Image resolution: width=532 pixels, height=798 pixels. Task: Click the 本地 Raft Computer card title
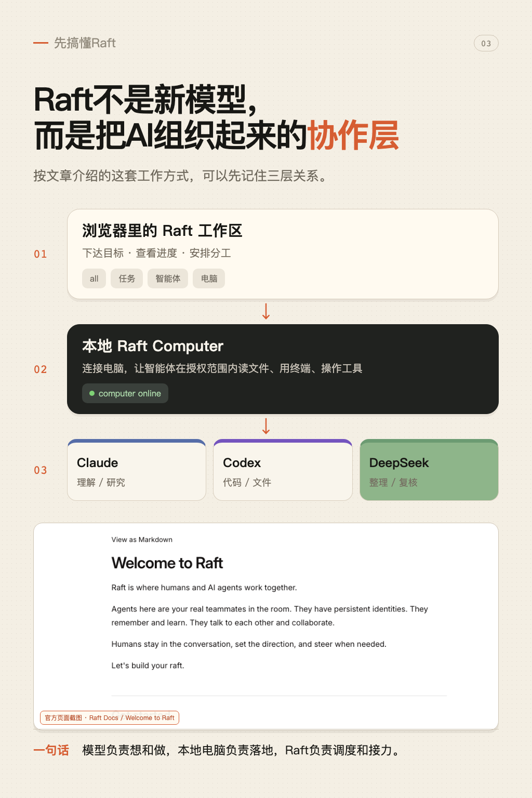point(153,346)
